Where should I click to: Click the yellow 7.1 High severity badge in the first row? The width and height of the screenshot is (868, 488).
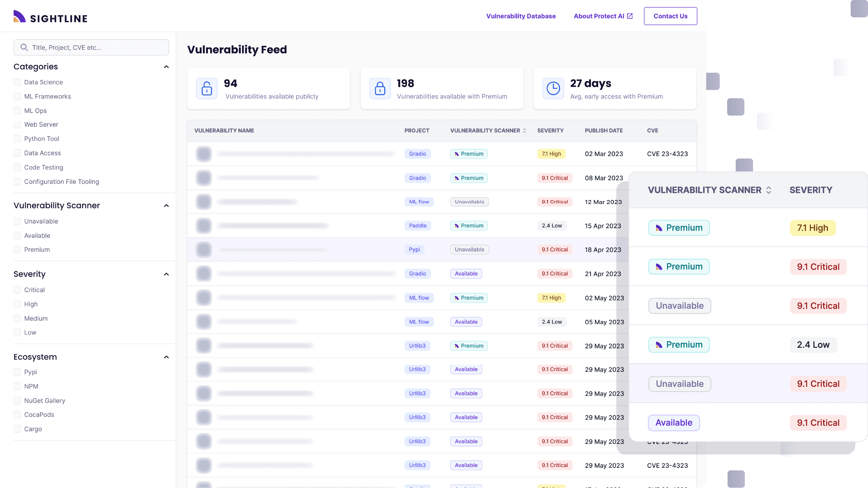[551, 154]
